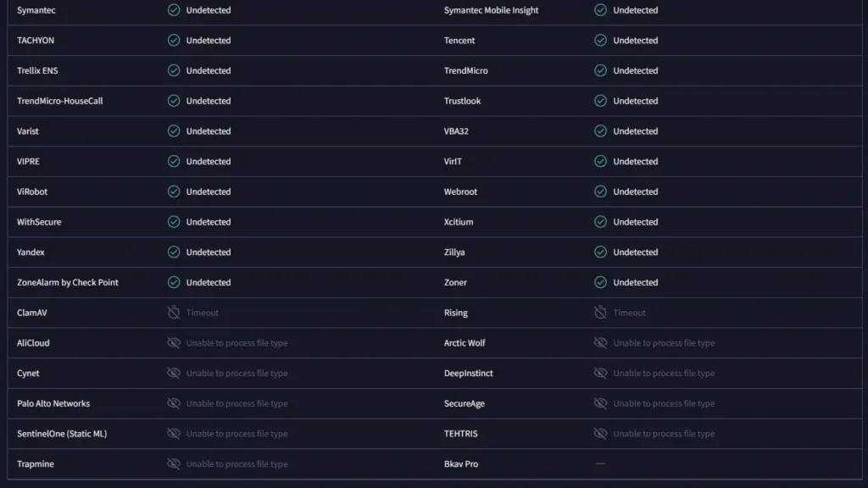Click the checkmark icon next to Webroot

(600, 191)
